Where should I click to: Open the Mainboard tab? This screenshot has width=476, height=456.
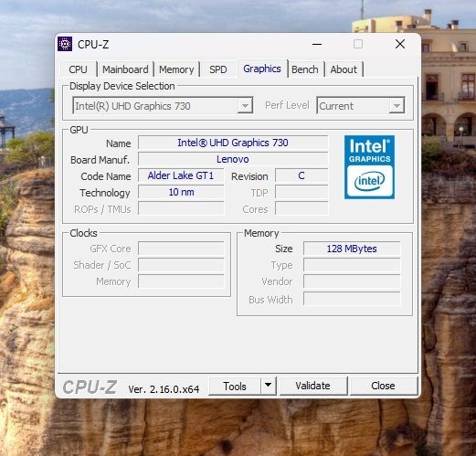point(125,69)
